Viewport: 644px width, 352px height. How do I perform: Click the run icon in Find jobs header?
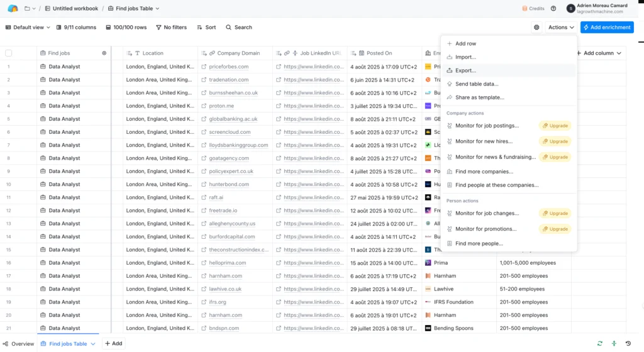pyautogui.click(x=104, y=53)
